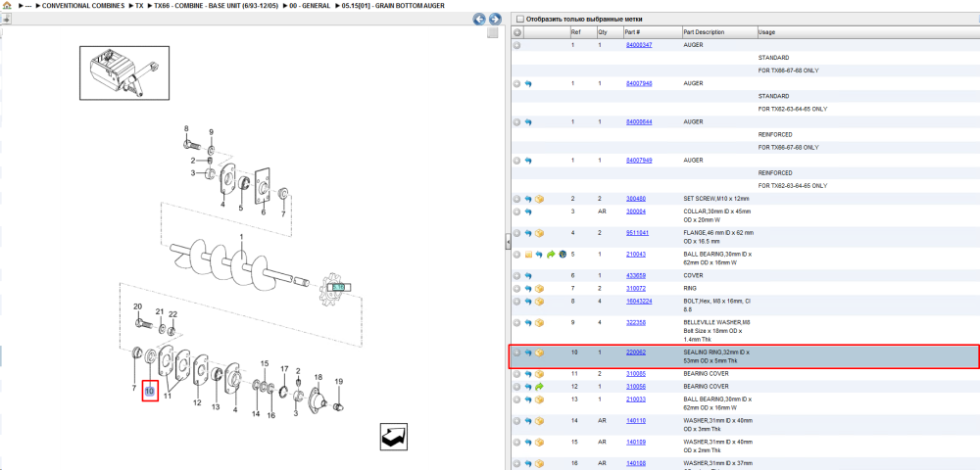980x470 pixels.
Task: Open the 05.15[01] - GRAIN BOTTOM AUGER breadcrumb
Action: click(x=393, y=6)
